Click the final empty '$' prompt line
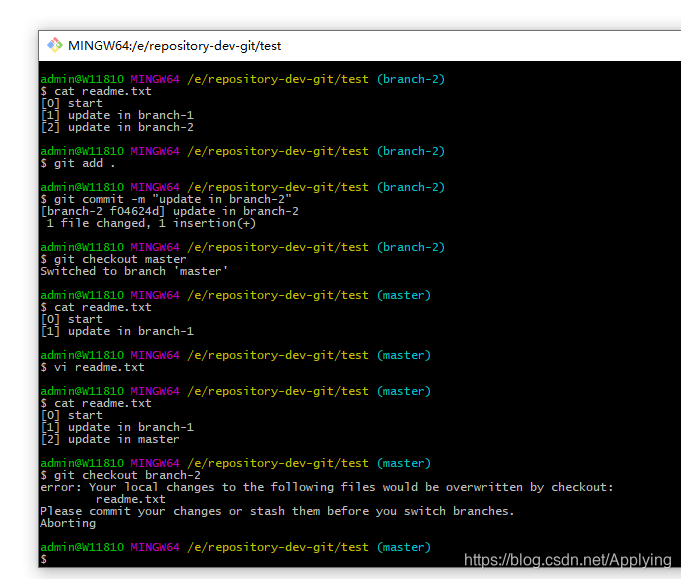Image resolution: width=681 pixels, height=579 pixels. [43, 559]
